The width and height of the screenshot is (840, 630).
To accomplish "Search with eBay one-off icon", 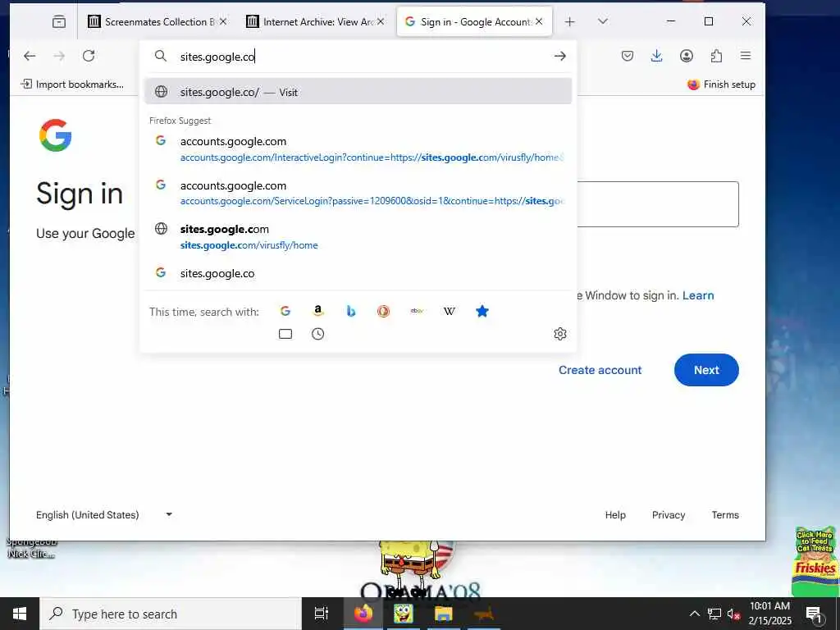I will click(x=417, y=311).
